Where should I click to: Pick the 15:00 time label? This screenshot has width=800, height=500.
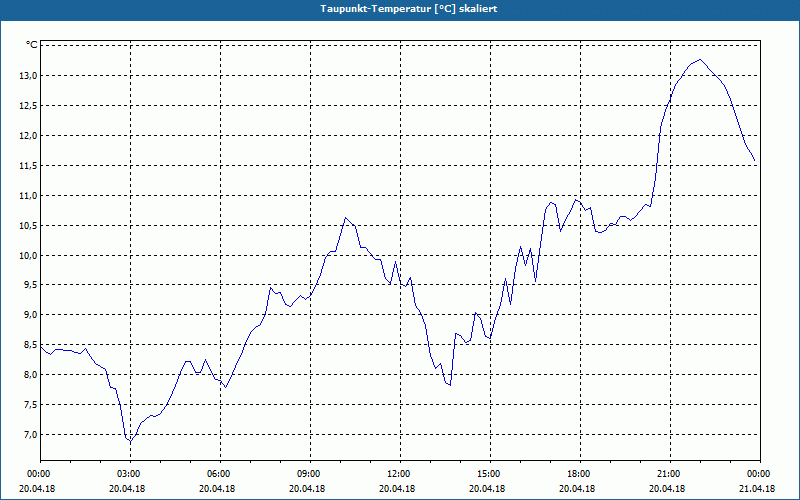[x=490, y=474]
